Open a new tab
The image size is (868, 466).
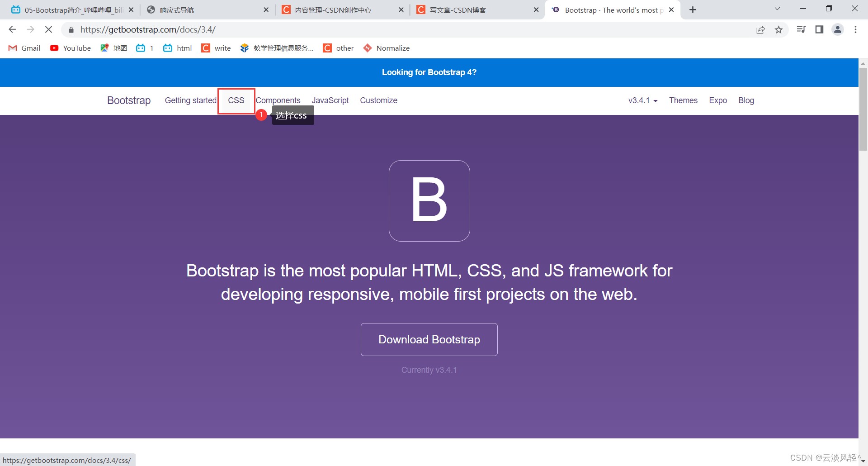pos(693,10)
